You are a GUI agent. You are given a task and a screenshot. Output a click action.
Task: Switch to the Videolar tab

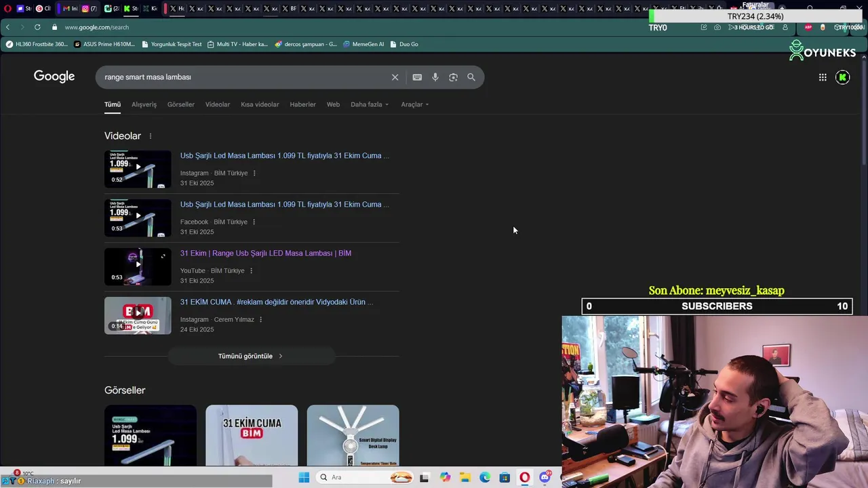coord(218,104)
